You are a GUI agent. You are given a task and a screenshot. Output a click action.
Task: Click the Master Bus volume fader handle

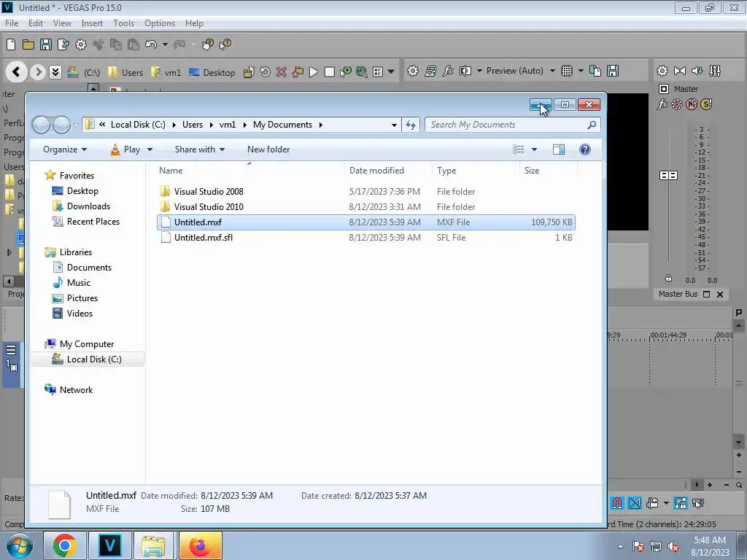[668, 176]
